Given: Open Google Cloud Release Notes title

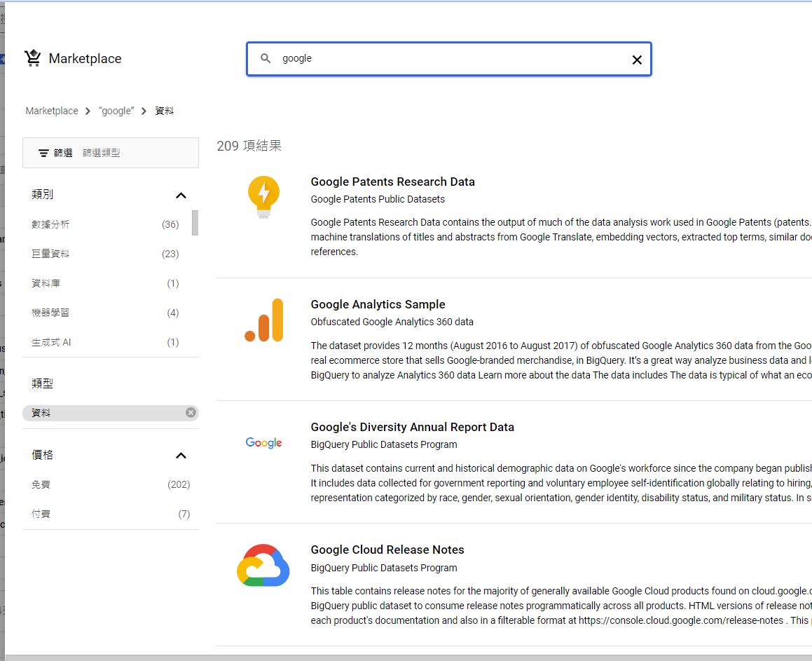Looking at the screenshot, I should tap(387, 550).
